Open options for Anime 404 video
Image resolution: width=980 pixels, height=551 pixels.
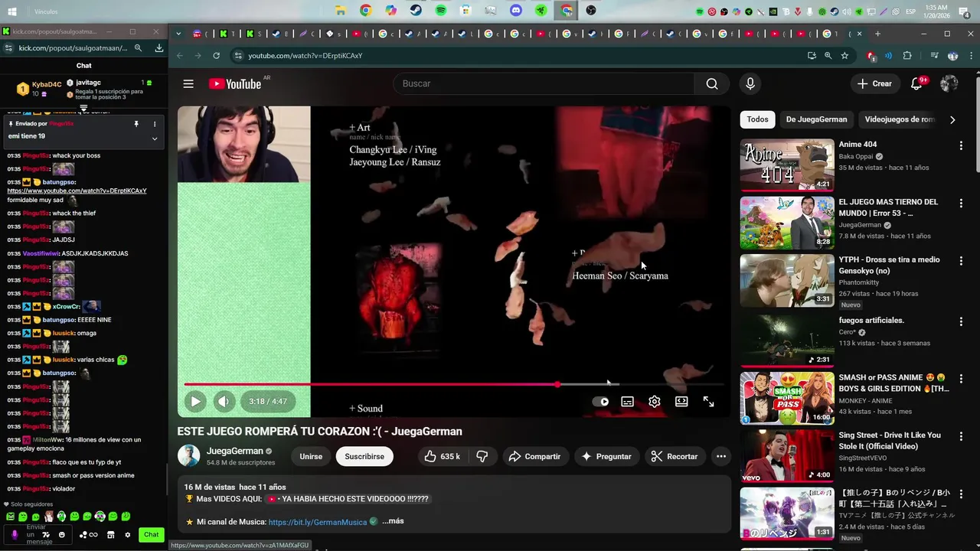[961, 145]
